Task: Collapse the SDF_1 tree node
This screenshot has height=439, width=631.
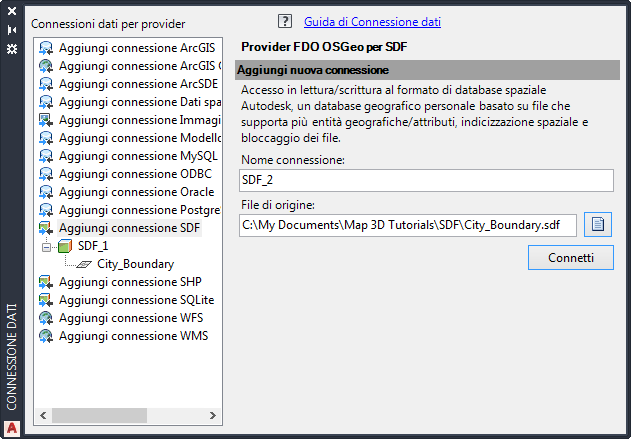Action: [x=46, y=246]
